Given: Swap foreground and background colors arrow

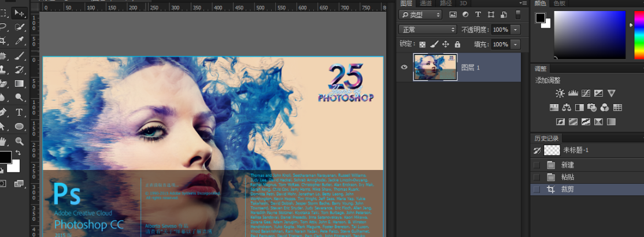Looking at the screenshot, I should tap(18, 153).
